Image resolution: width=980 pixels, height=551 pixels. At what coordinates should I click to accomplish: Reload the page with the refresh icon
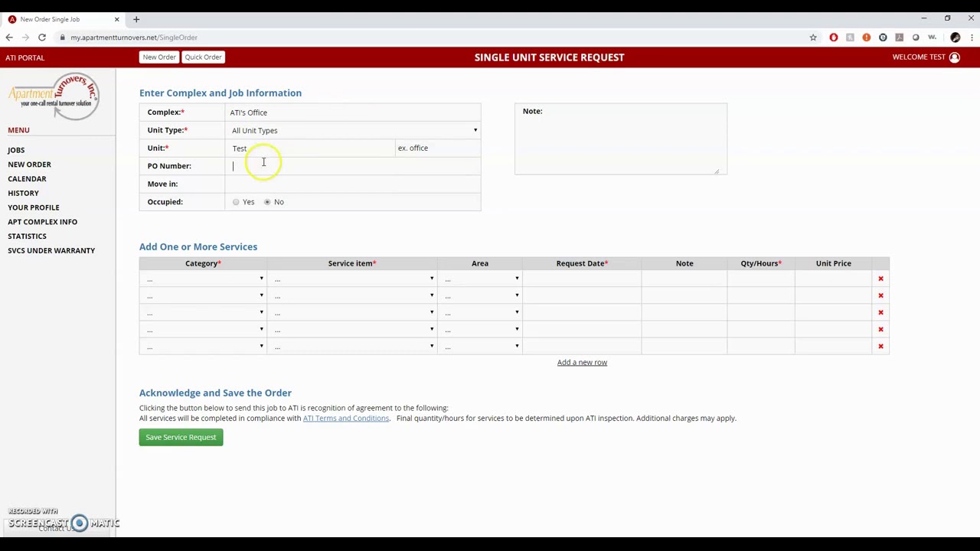click(x=42, y=37)
